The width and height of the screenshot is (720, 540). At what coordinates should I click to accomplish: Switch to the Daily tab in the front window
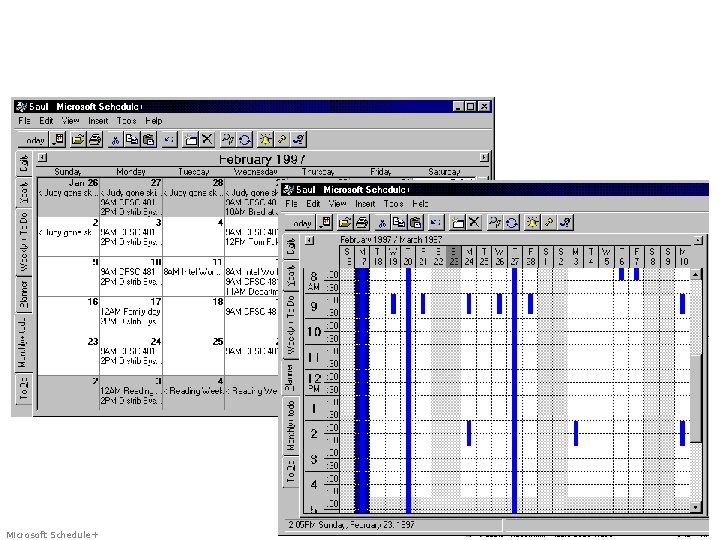point(291,247)
